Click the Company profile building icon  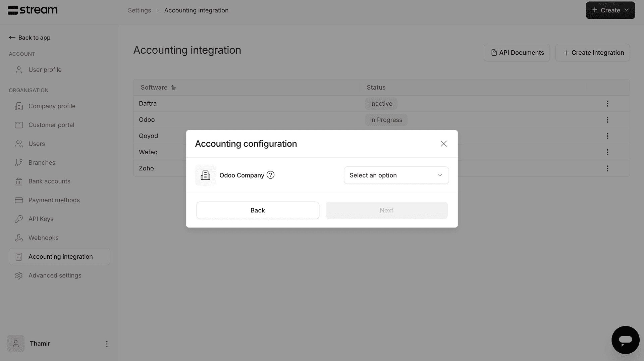pyautogui.click(x=19, y=106)
